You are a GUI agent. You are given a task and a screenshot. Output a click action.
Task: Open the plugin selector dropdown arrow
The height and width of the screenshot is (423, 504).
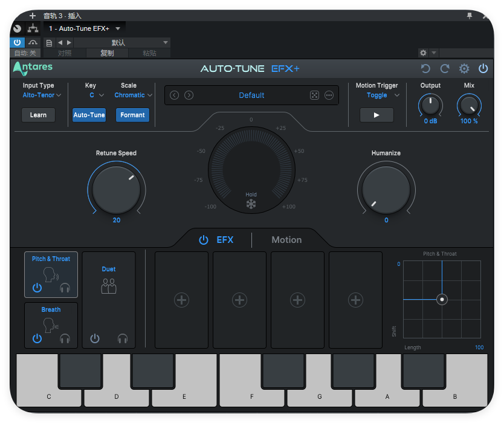pyautogui.click(x=118, y=28)
